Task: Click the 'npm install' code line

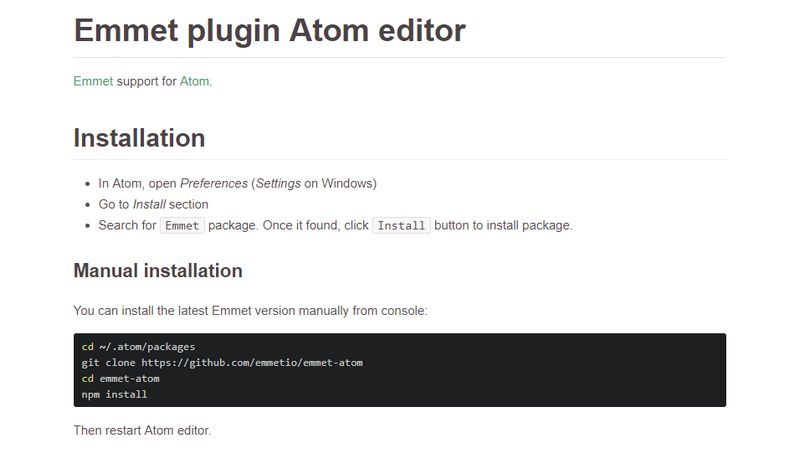Action: pos(114,394)
